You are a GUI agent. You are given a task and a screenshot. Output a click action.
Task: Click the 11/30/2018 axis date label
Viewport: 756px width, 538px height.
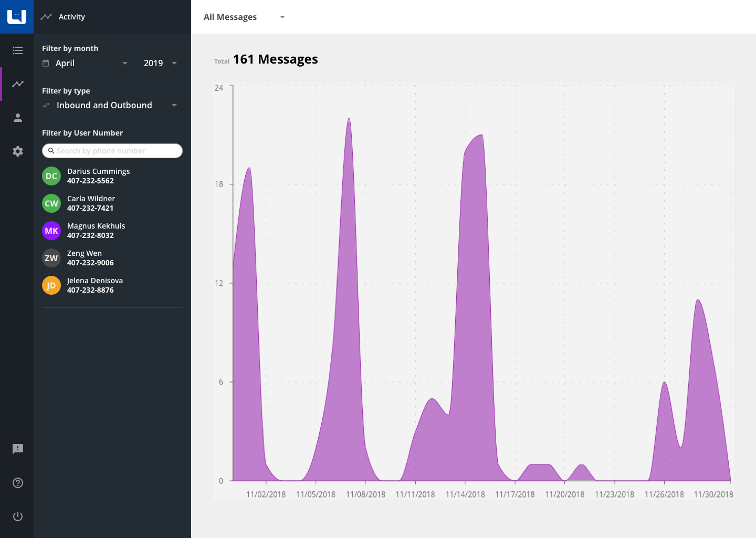click(x=713, y=494)
